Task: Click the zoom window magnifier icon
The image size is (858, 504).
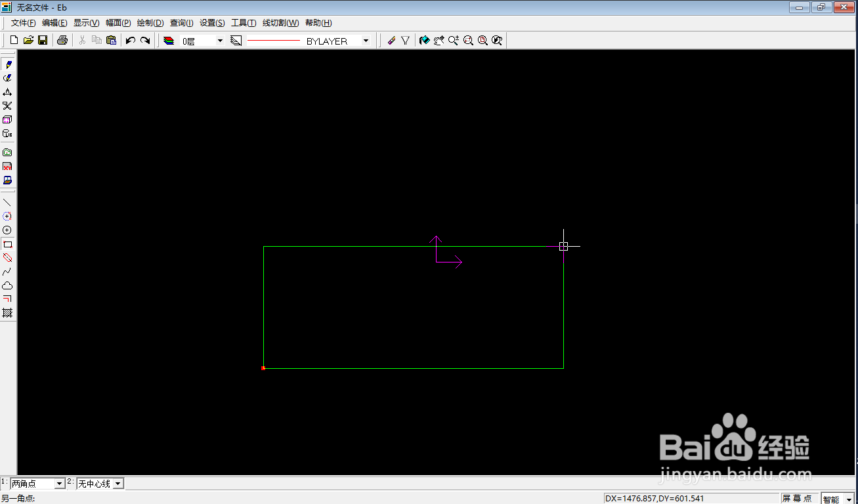Action: pyautogui.click(x=468, y=41)
